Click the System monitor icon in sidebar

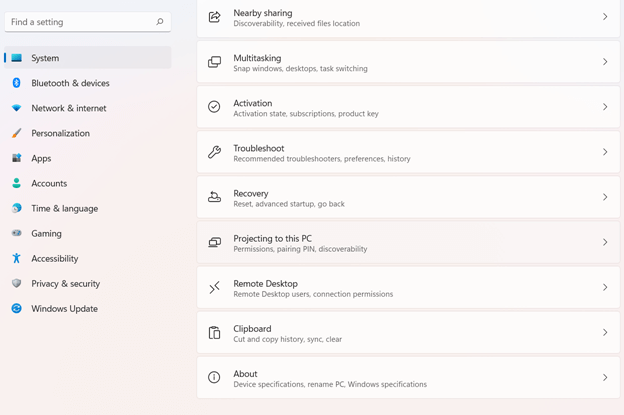(x=17, y=58)
